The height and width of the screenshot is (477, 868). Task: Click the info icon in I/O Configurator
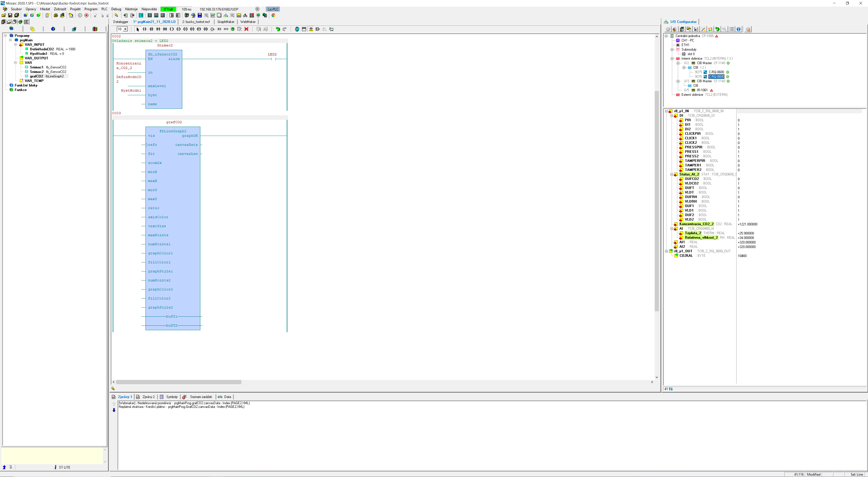point(739,29)
